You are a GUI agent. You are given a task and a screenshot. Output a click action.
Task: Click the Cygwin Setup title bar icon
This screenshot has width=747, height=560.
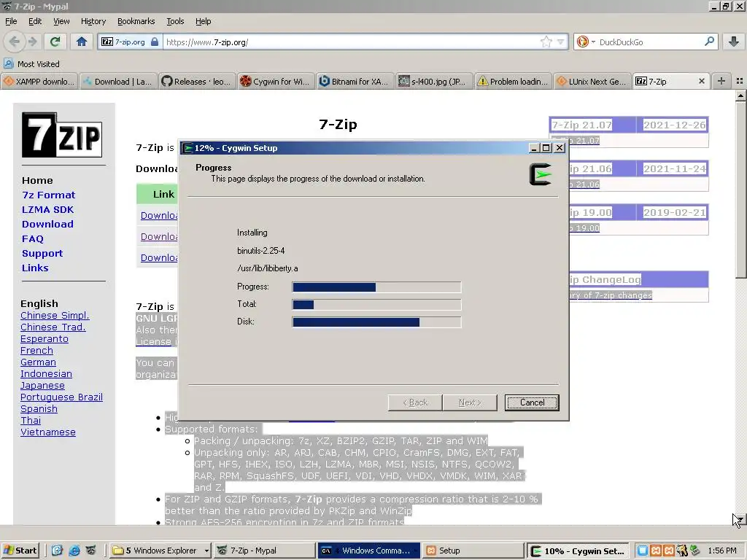click(x=187, y=148)
